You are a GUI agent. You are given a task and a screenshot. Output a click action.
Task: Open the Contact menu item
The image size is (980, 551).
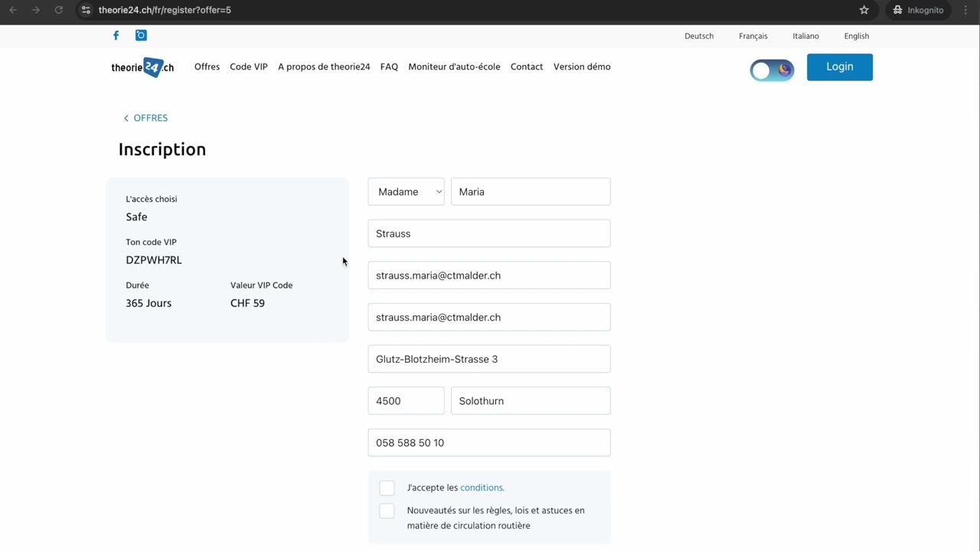527,67
